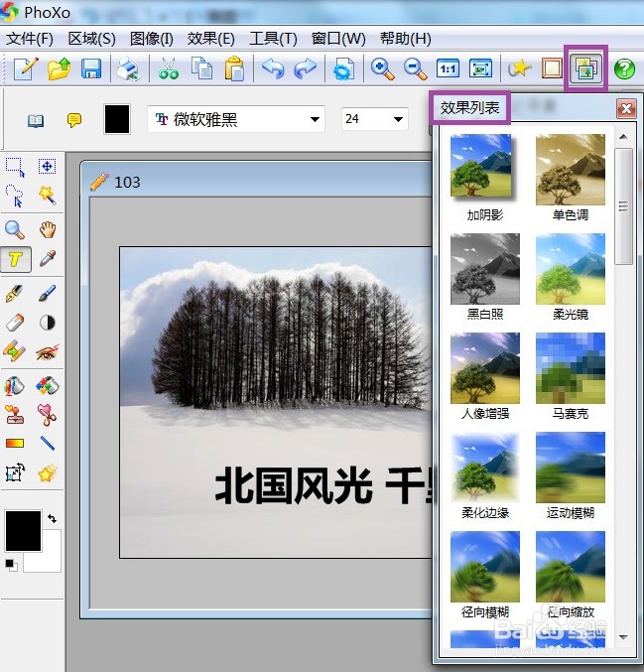
Task: Zoom out with the minus magnifier
Action: [x=415, y=68]
